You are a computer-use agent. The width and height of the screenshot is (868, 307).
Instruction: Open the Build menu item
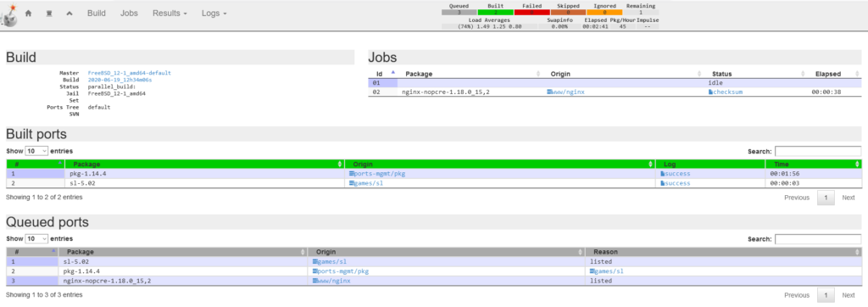(97, 14)
